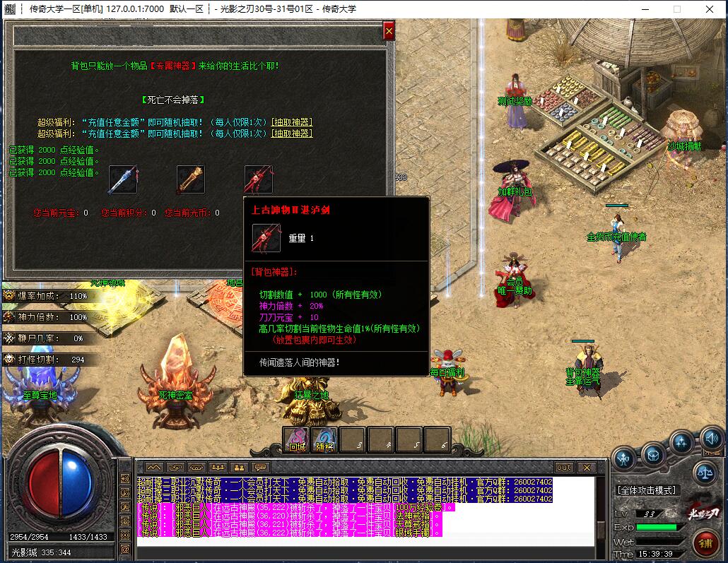The image size is (728, 563).
Task: Toggle the speaker channel icon beside chat
Action: [125, 478]
